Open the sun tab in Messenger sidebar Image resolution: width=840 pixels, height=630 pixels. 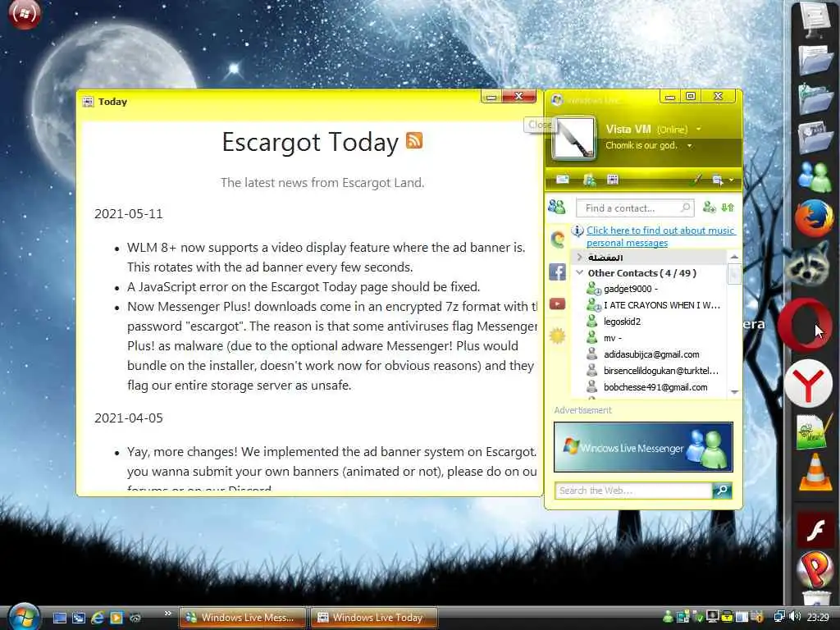click(x=557, y=336)
